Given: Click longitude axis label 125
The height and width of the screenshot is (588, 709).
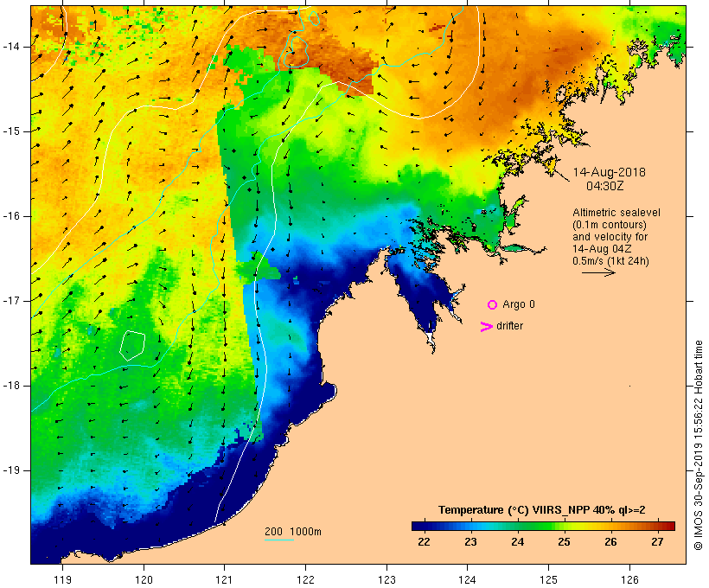Looking at the screenshot, I should [x=549, y=579].
